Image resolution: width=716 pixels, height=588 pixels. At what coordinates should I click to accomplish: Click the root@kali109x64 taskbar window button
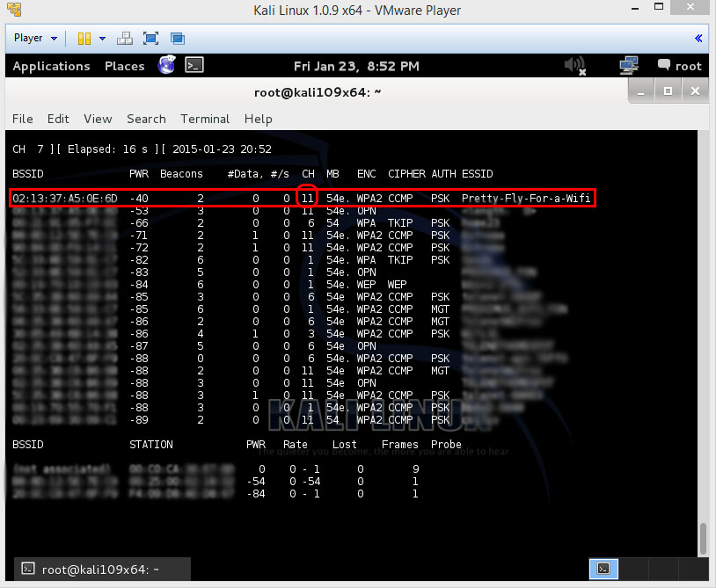(102, 569)
